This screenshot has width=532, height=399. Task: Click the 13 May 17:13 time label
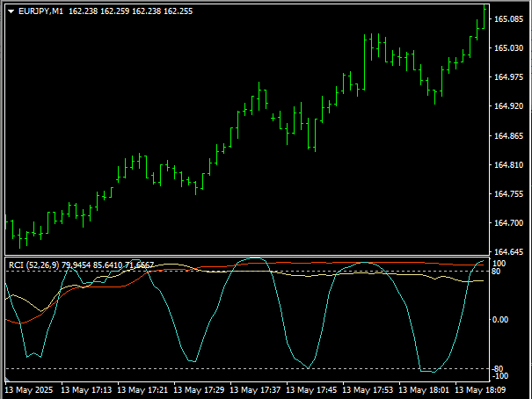pos(86,390)
